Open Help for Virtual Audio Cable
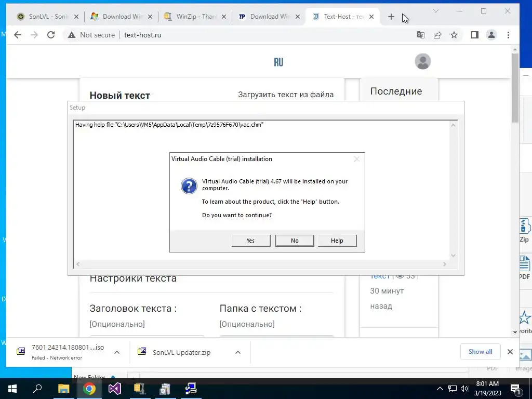This screenshot has width=532, height=399. (337, 241)
